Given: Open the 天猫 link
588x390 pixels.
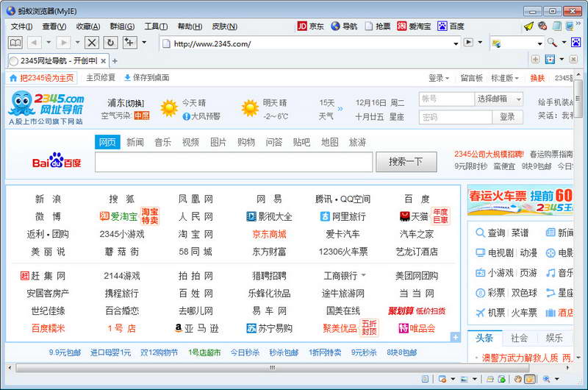Looking at the screenshot, I should tap(414, 216).
